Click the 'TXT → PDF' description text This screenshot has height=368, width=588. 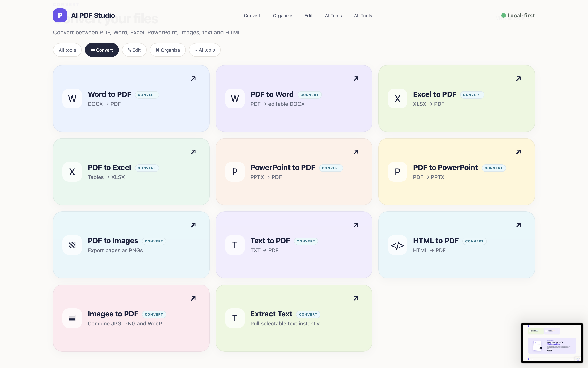[x=264, y=250]
